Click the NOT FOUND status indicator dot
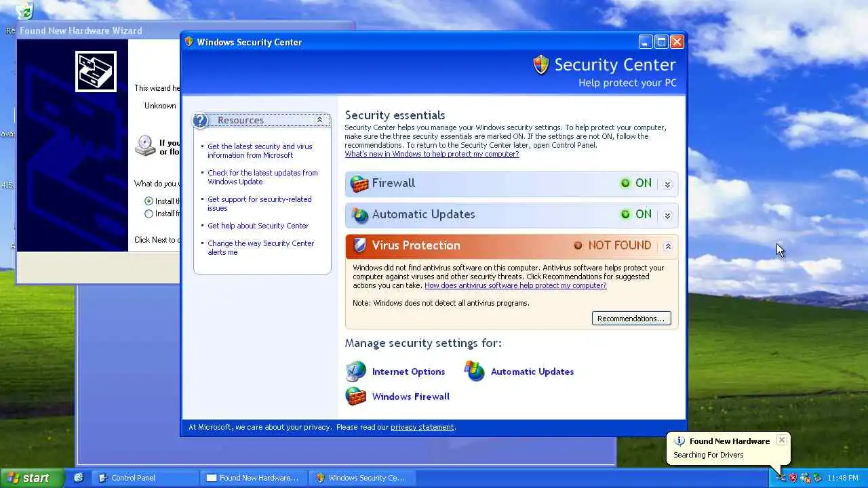 [578, 246]
